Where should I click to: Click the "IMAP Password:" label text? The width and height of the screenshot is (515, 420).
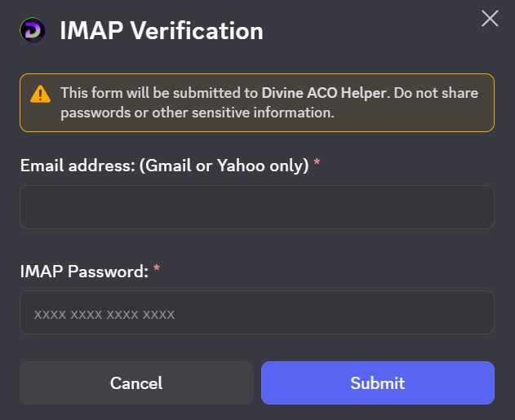tap(84, 271)
